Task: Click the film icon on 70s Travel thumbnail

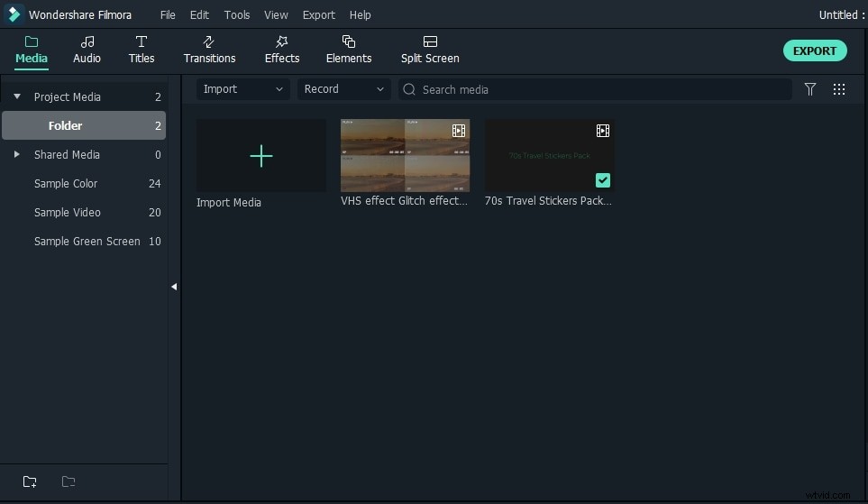Action: point(603,131)
